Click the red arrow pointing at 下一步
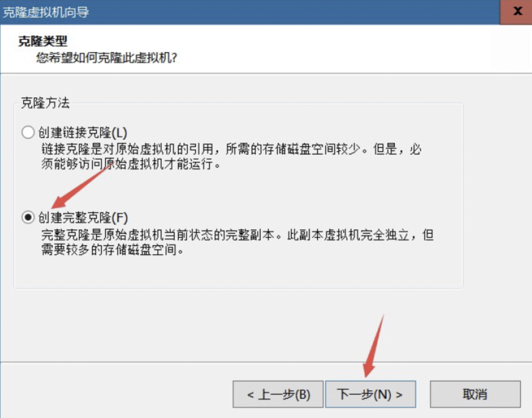Screen dimensions: 532x418 [373, 346]
